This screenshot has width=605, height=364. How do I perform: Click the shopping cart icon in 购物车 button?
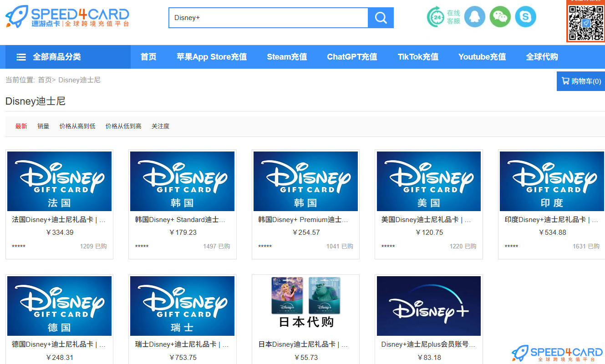click(565, 81)
